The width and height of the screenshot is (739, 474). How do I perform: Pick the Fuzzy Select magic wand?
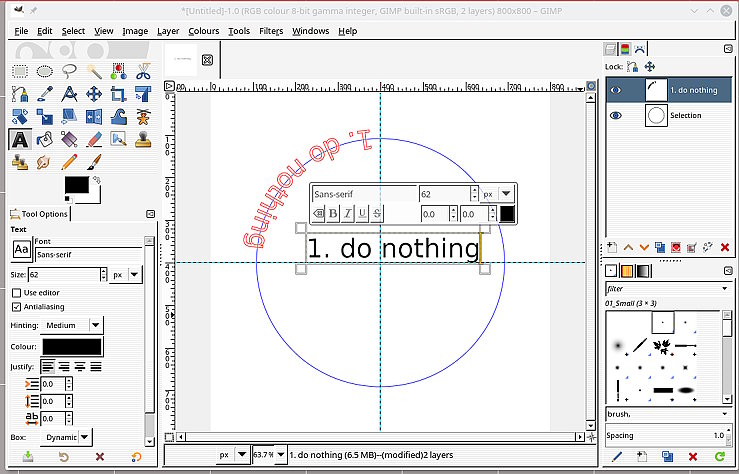(x=94, y=72)
